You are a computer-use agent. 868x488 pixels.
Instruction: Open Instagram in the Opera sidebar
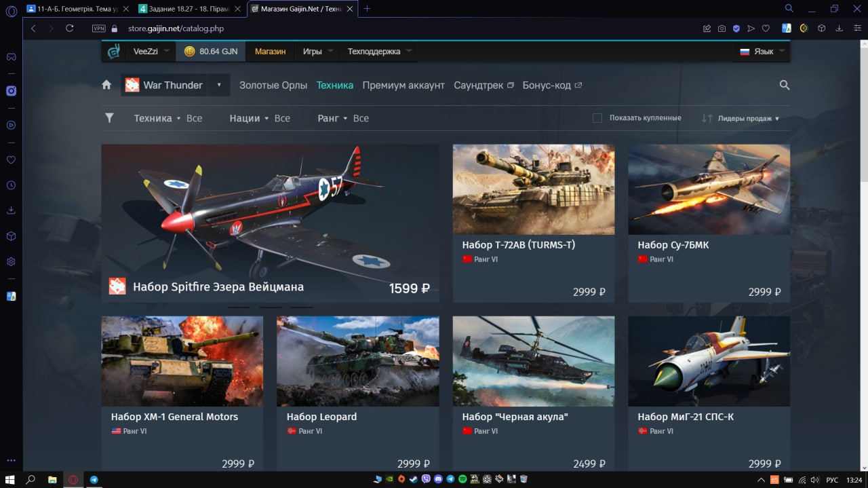(11, 90)
